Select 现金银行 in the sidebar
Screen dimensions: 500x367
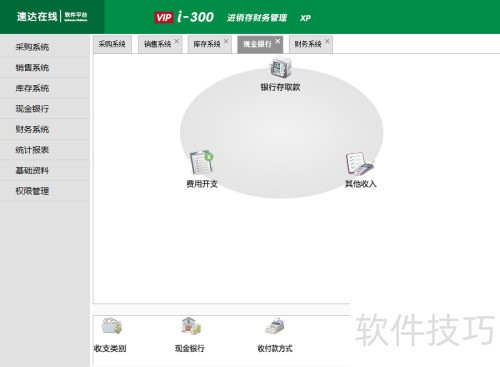click(45, 109)
